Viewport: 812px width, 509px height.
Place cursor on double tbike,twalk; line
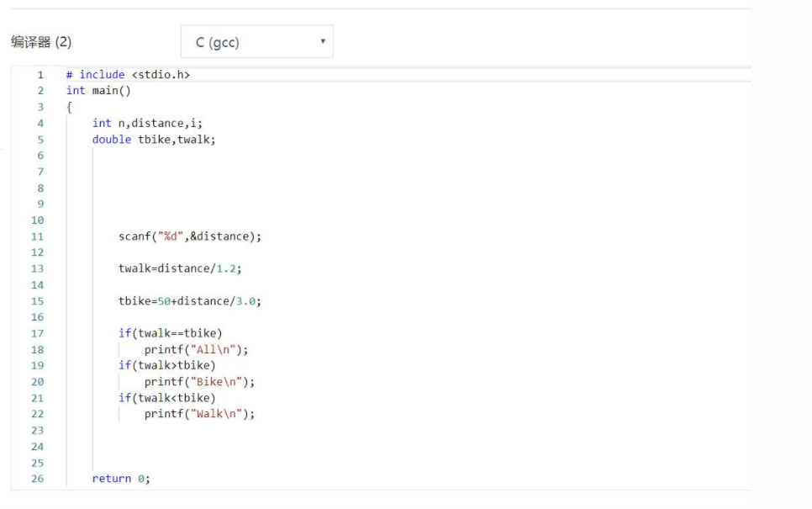154,140
